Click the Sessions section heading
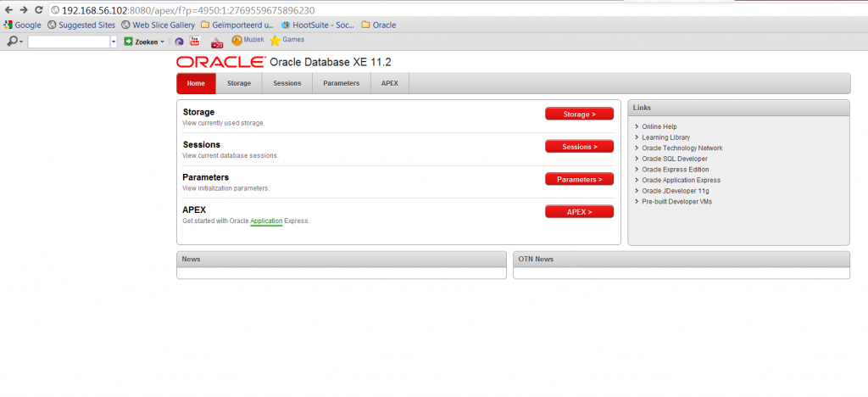868x397 pixels. [202, 145]
